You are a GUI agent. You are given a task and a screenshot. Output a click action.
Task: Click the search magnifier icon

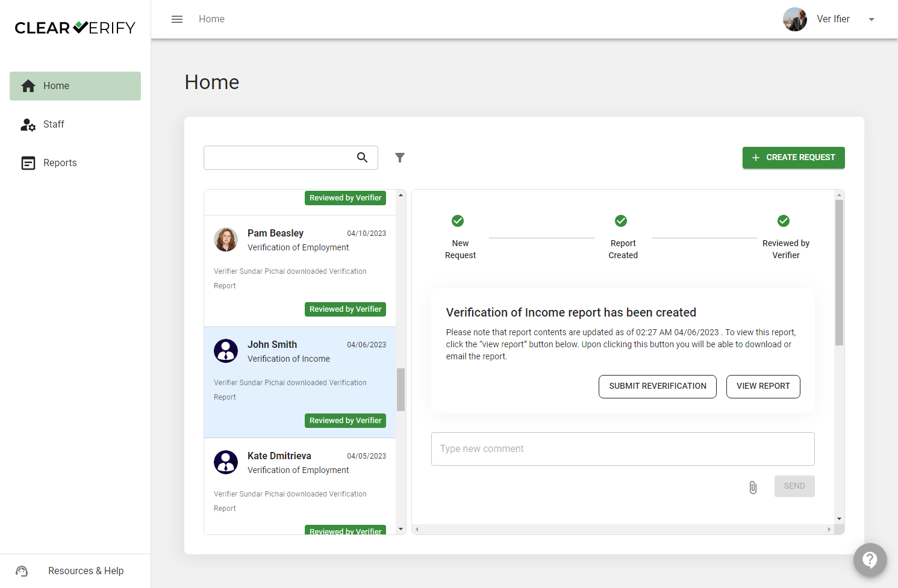362,158
